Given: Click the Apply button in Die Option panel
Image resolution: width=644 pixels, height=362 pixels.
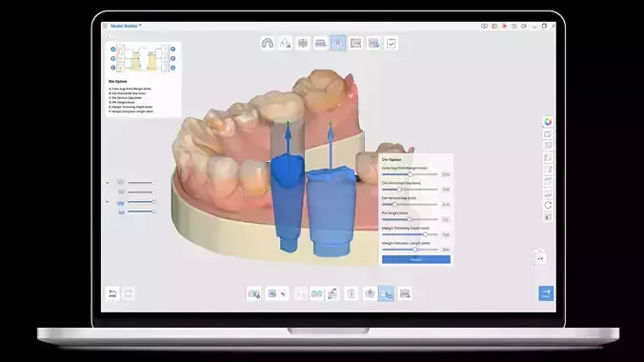Looking at the screenshot, I should (416, 259).
